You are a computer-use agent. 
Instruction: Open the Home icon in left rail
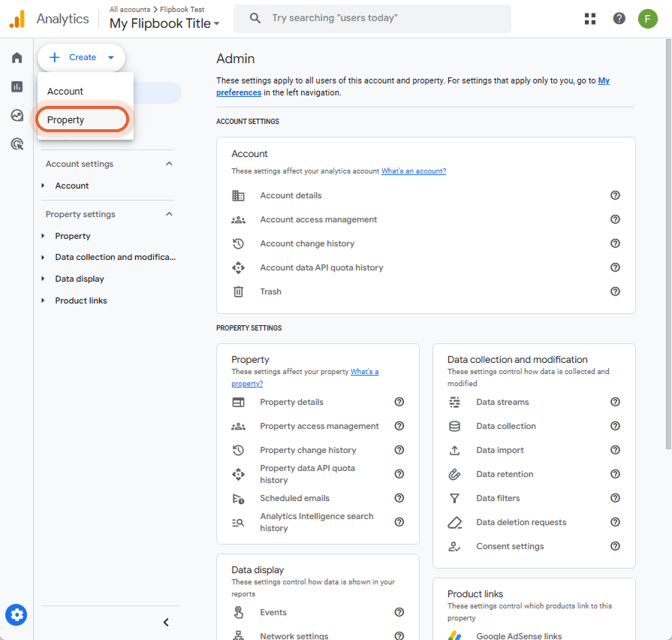coord(17,57)
